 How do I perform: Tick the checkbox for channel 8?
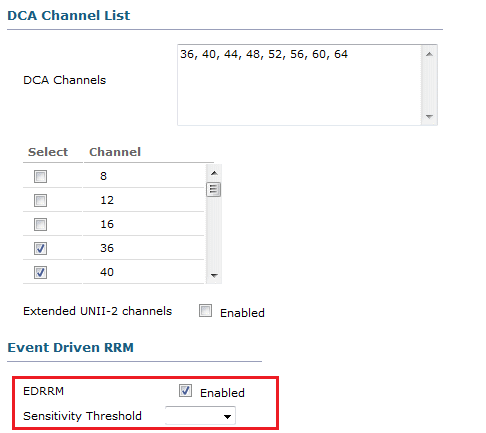point(40,176)
